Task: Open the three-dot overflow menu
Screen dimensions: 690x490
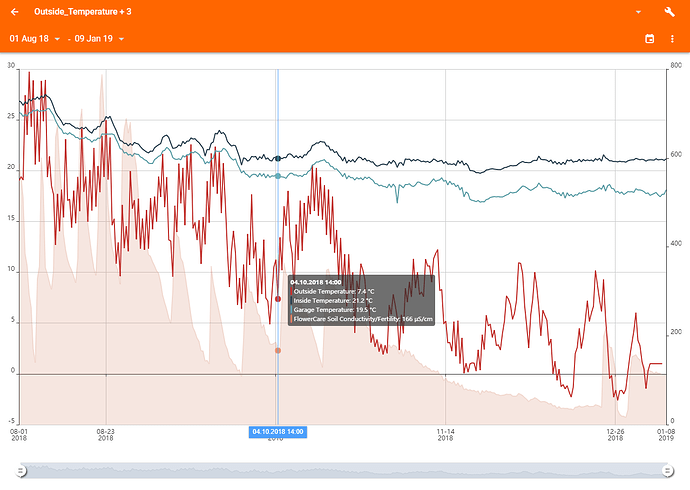Action: (x=672, y=39)
